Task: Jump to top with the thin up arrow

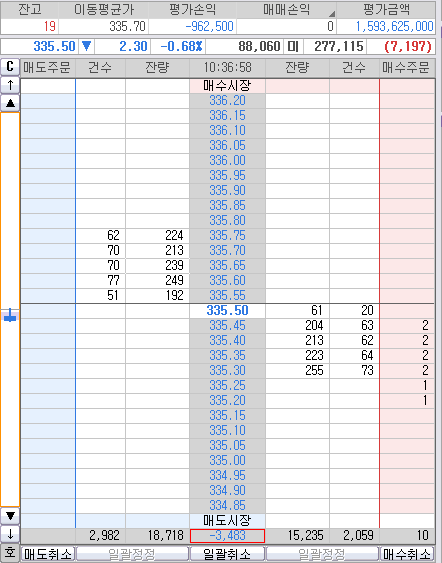Action: pyautogui.click(x=10, y=85)
